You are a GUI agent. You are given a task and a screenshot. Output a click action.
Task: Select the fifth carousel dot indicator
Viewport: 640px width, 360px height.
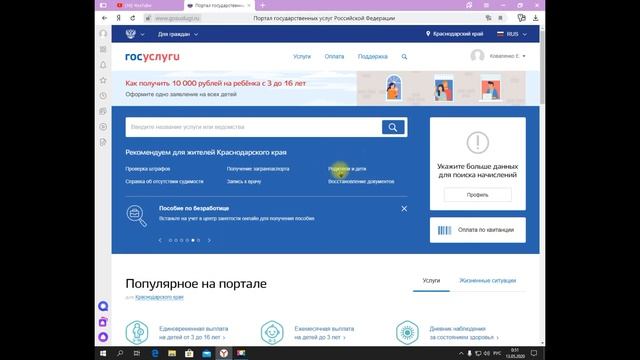(x=193, y=240)
